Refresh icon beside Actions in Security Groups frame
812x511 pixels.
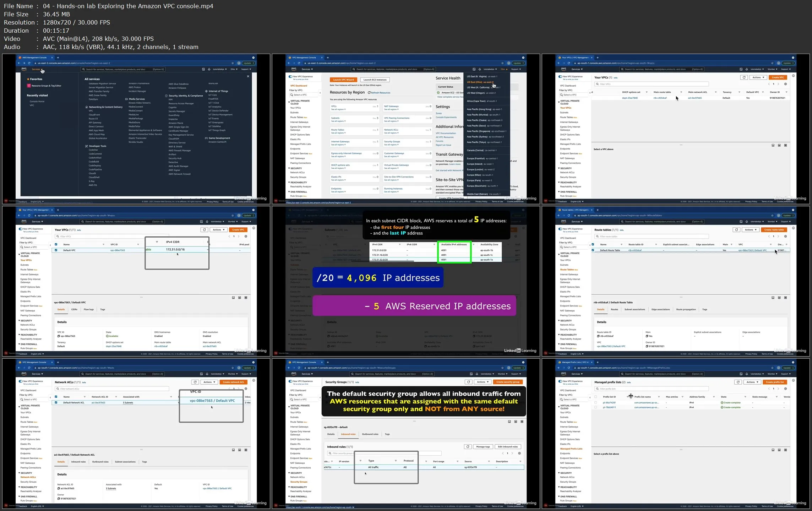469,382
